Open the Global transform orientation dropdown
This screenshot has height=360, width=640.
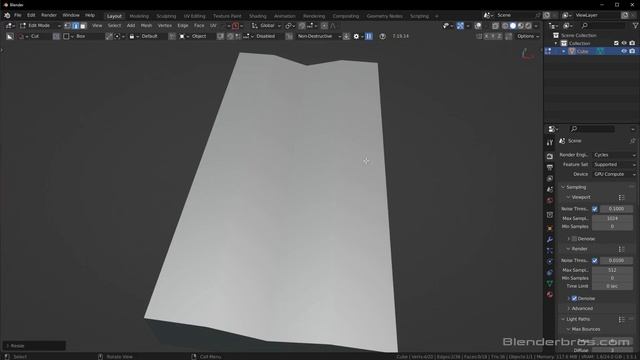pyautogui.click(x=266, y=26)
